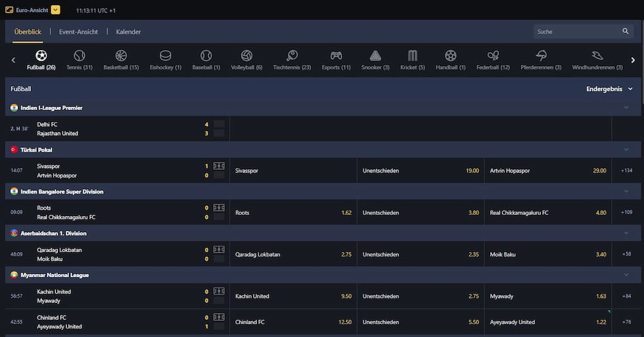Open the Volleyball category
The height and width of the screenshot is (337, 644).
pyautogui.click(x=247, y=57)
